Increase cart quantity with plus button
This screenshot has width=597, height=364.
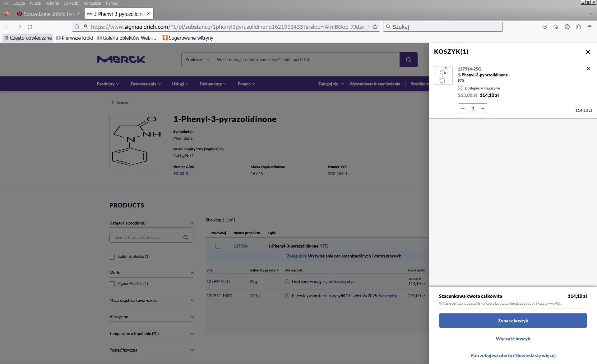(483, 108)
